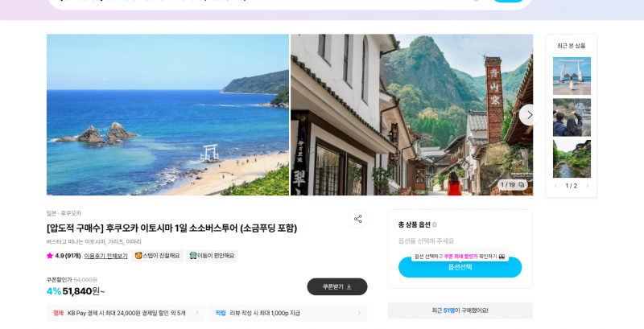Click the 옵션선택 button
Image resolution: width=644 pixels, height=329 pixels.
click(460, 268)
